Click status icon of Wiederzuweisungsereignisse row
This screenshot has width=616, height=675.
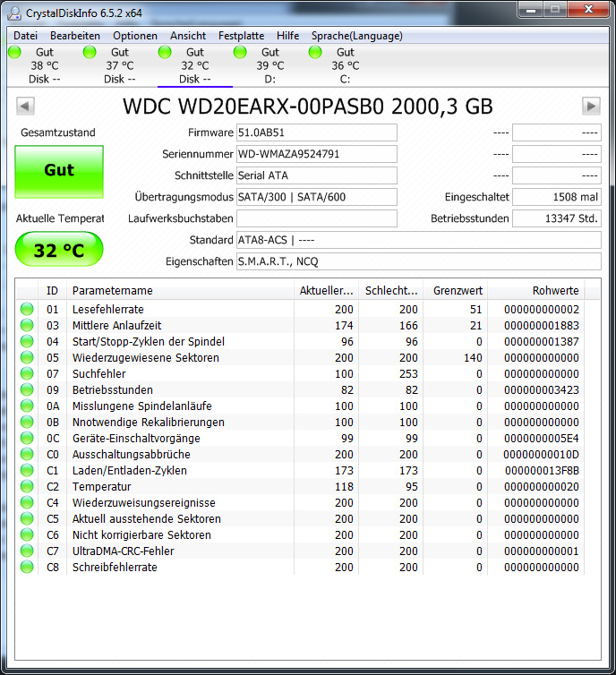click(27, 502)
